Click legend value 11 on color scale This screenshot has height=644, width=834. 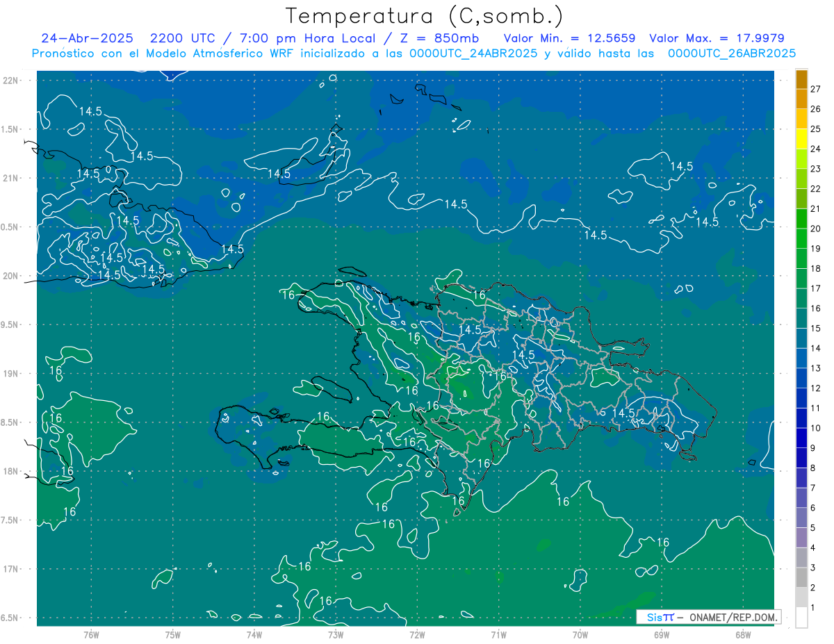coord(816,408)
